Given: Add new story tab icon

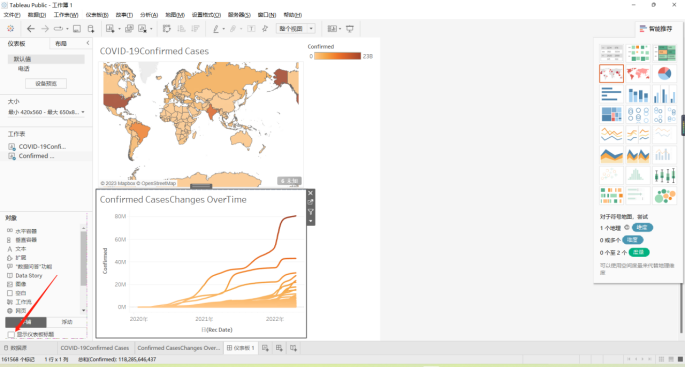Looking at the screenshot, I should [294, 348].
